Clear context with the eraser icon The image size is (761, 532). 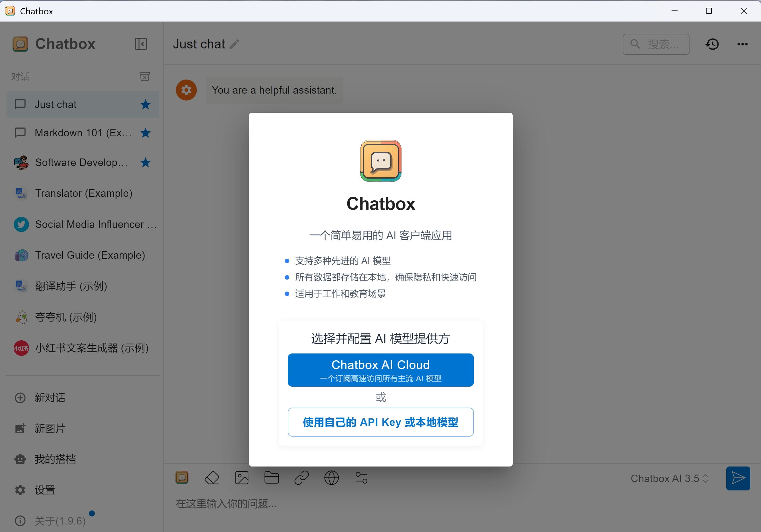click(x=212, y=478)
